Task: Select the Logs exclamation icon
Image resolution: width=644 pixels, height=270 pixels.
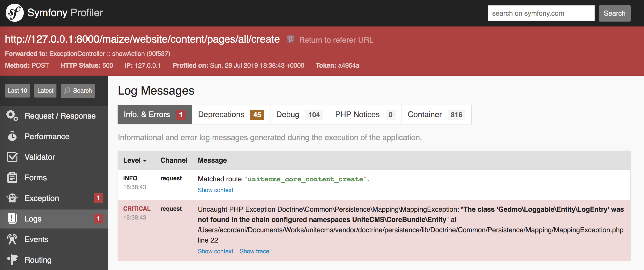Action: point(12,219)
